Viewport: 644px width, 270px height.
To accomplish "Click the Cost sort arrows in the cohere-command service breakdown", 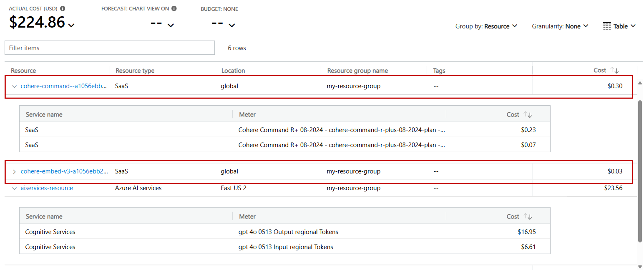I will pos(528,114).
